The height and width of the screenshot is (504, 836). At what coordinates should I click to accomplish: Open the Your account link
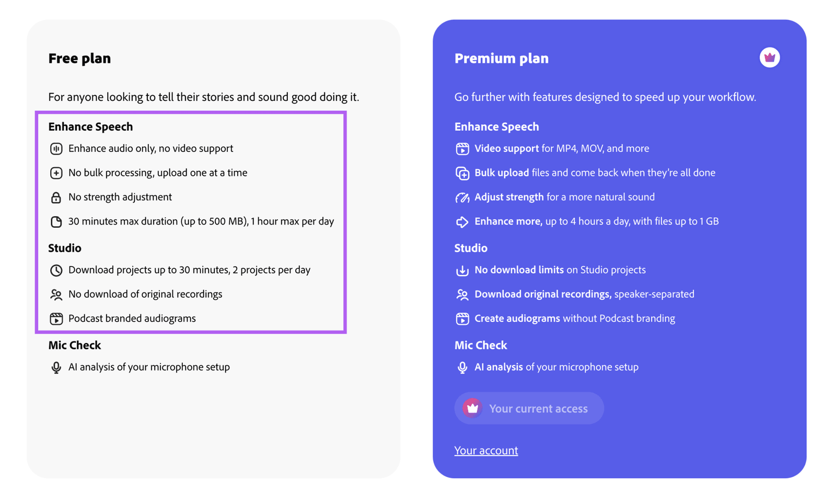click(486, 450)
